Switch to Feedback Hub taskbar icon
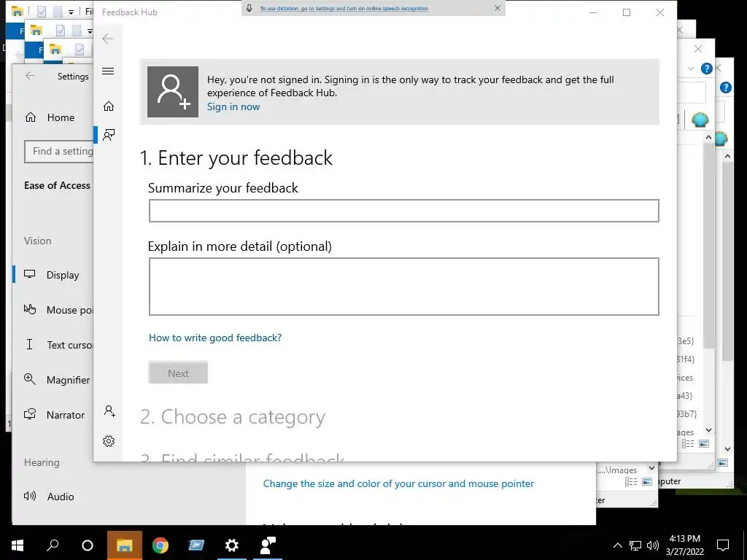 click(x=268, y=545)
